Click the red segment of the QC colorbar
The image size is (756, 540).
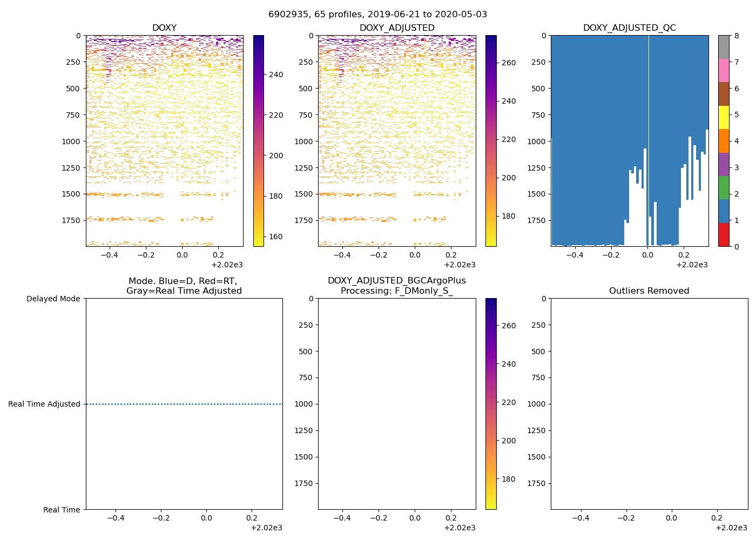click(724, 235)
